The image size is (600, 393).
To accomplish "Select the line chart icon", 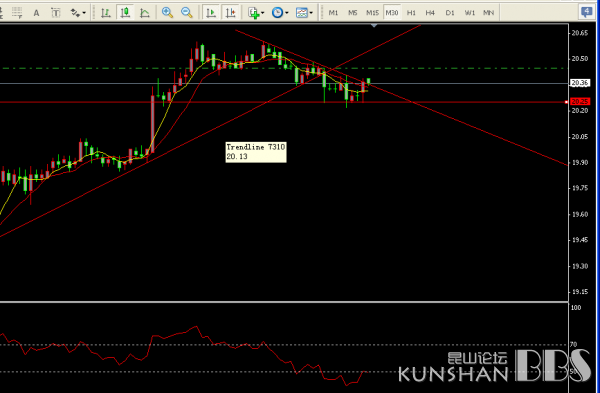I will (x=145, y=13).
